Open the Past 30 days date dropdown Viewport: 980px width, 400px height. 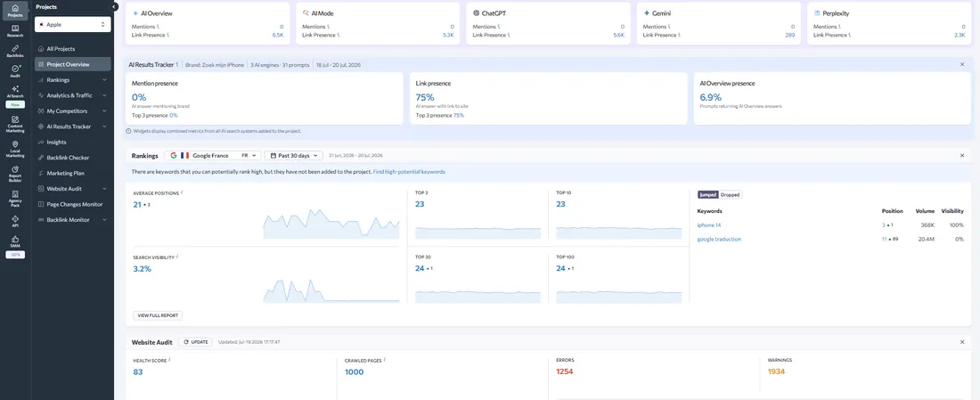293,155
